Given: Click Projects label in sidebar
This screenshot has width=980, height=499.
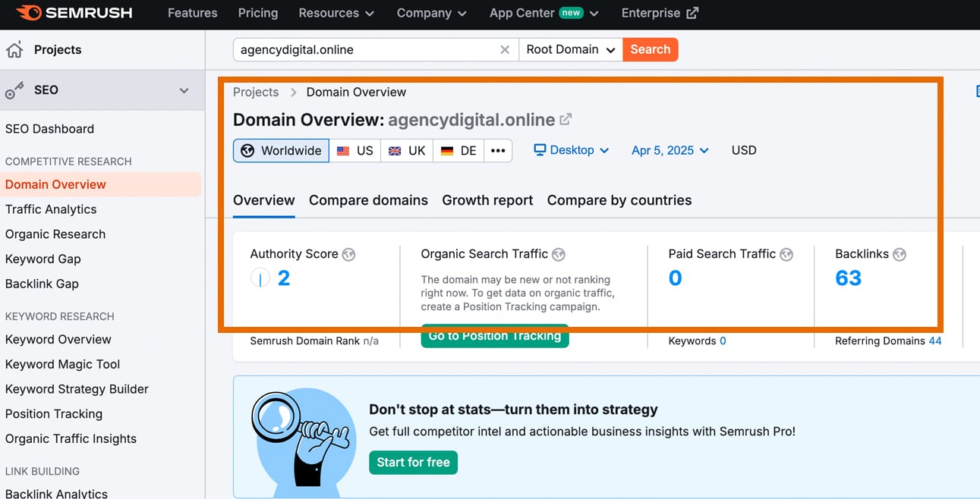Looking at the screenshot, I should 58,50.
